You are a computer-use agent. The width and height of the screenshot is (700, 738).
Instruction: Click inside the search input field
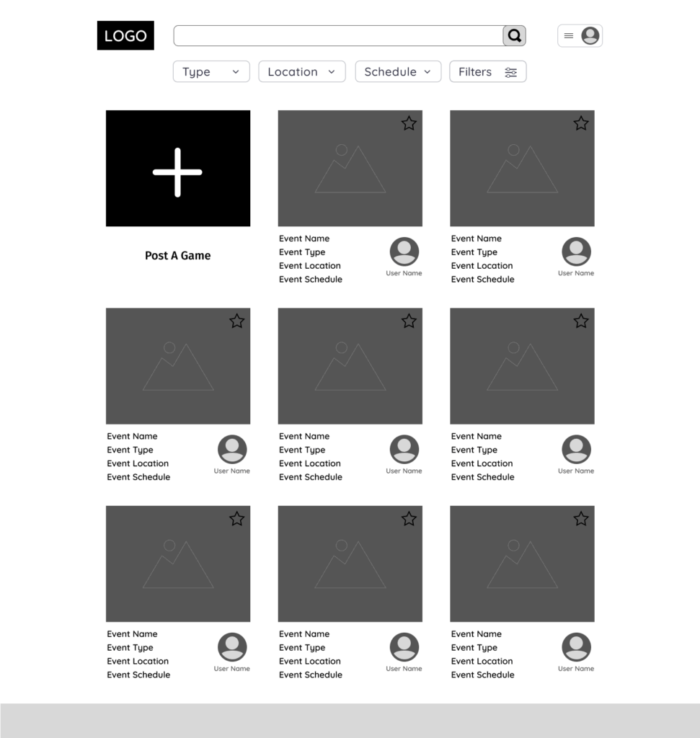(x=338, y=36)
